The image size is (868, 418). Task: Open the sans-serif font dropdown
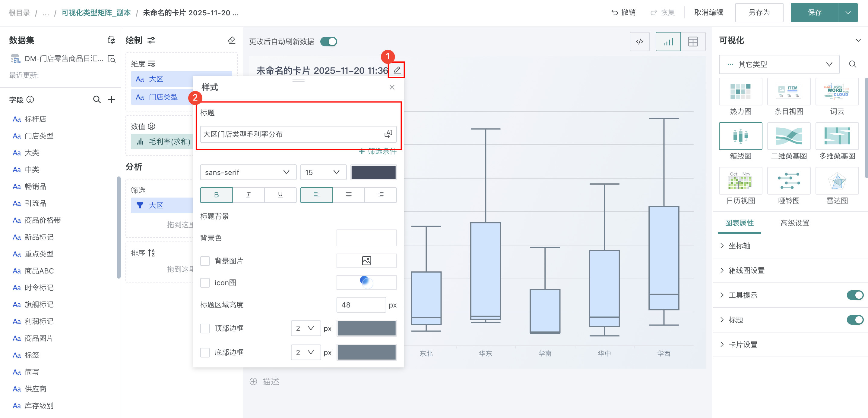(x=248, y=172)
